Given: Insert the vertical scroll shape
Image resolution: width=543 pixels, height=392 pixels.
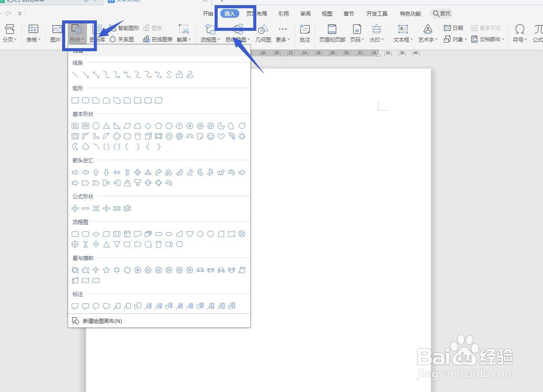Looking at the screenshot, I should click(x=242, y=270).
